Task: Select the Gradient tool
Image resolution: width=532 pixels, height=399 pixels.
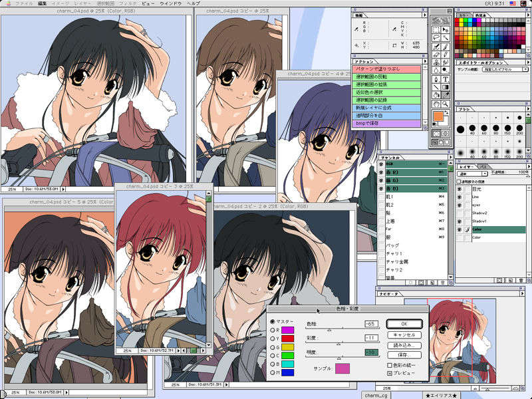Action: pyautogui.click(x=446, y=88)
